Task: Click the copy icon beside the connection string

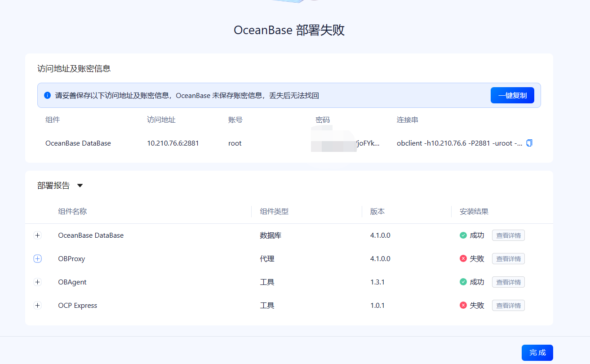Action: coord(529,143)
